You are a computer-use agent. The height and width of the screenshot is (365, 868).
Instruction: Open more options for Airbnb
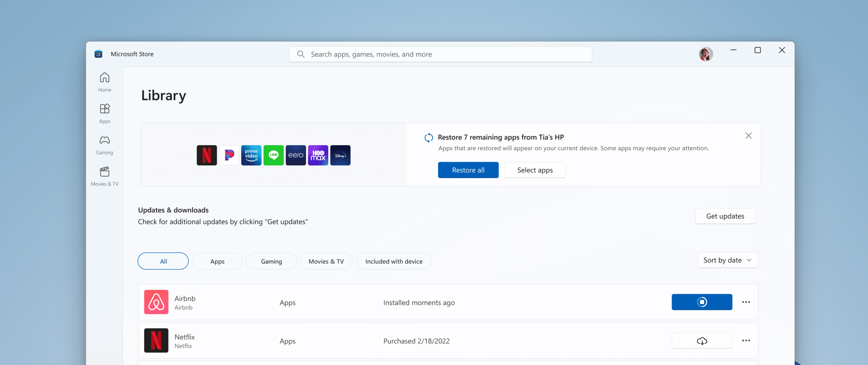[x=746, y=302]
